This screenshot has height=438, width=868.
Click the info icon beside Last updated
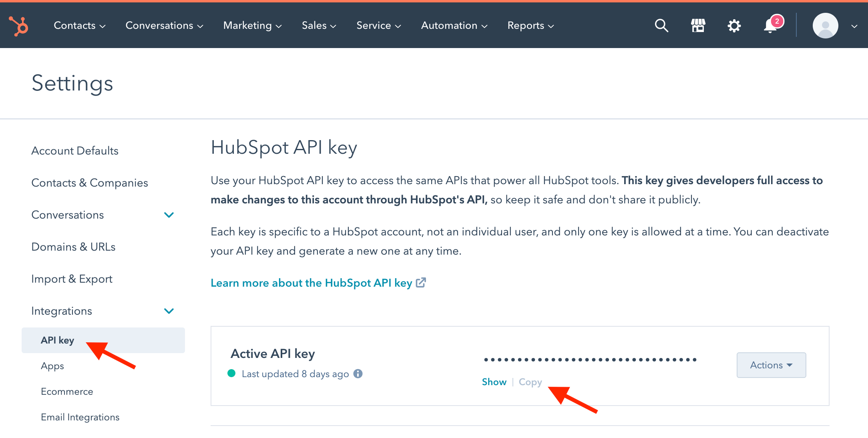358,374
